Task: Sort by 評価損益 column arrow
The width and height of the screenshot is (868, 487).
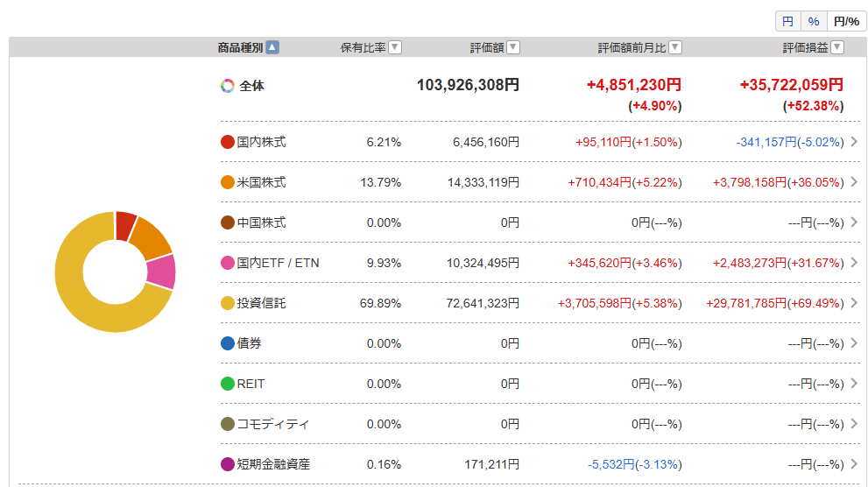Action: 837,47
